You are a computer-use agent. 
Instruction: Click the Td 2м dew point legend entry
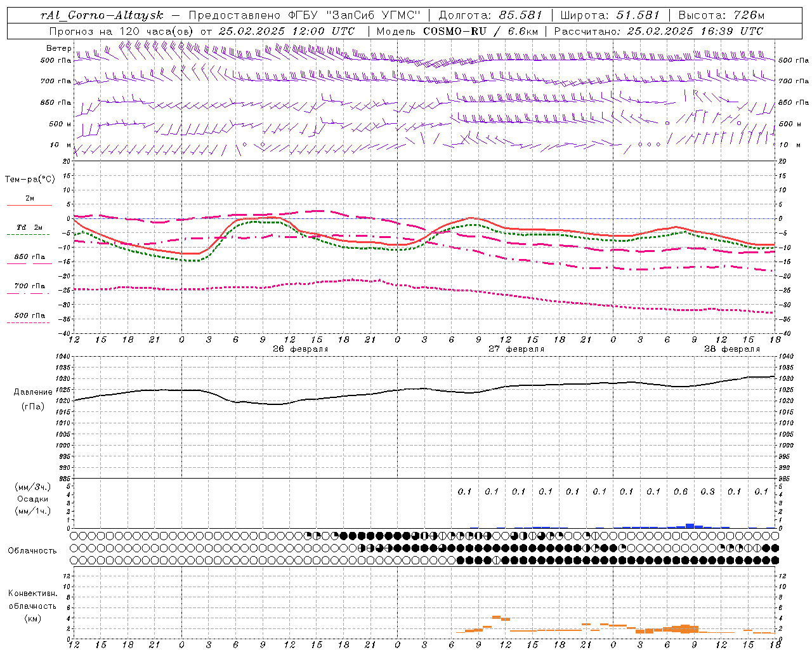point(29,227)
